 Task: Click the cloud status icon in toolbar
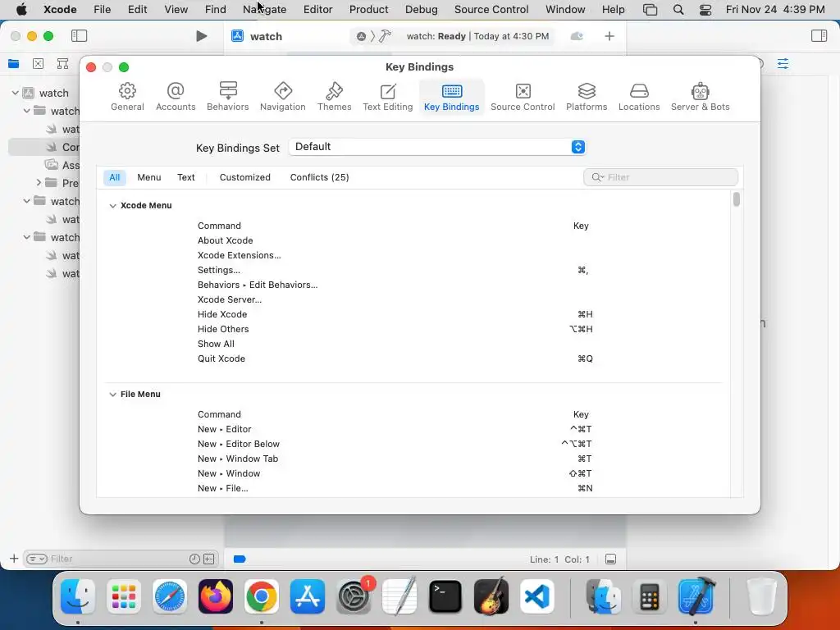pos(577,36)
